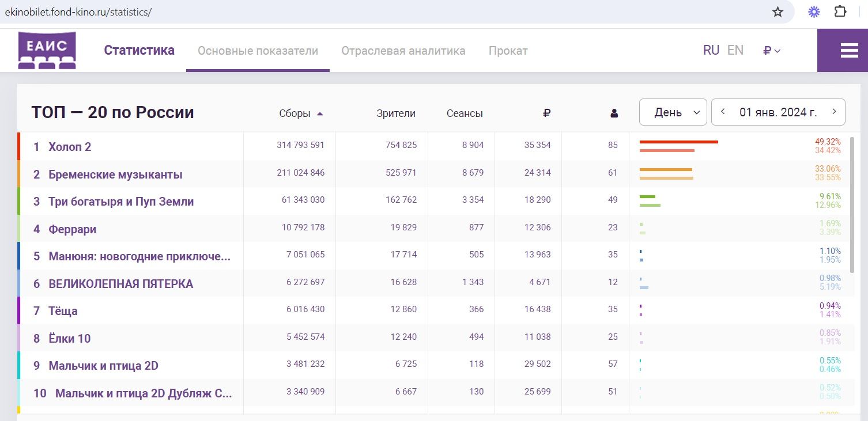Screen dimensions: 868x421
Task: Switch to the Прокат tab
Action: click(508, 51)
